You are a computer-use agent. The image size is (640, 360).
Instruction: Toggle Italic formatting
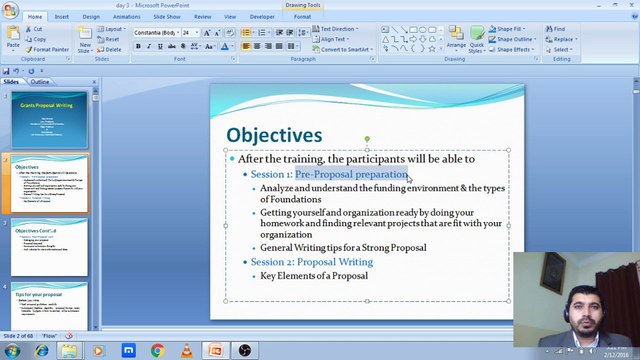tap(149, 47)
